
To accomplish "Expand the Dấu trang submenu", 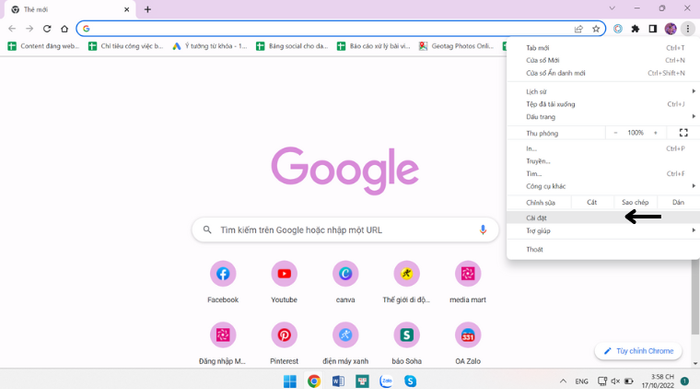I will 603,117.
